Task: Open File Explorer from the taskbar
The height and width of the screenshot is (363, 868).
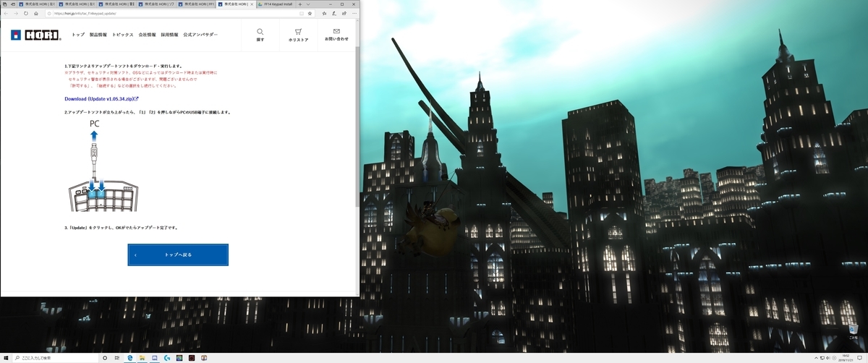Action: click(x=142, y=357)
